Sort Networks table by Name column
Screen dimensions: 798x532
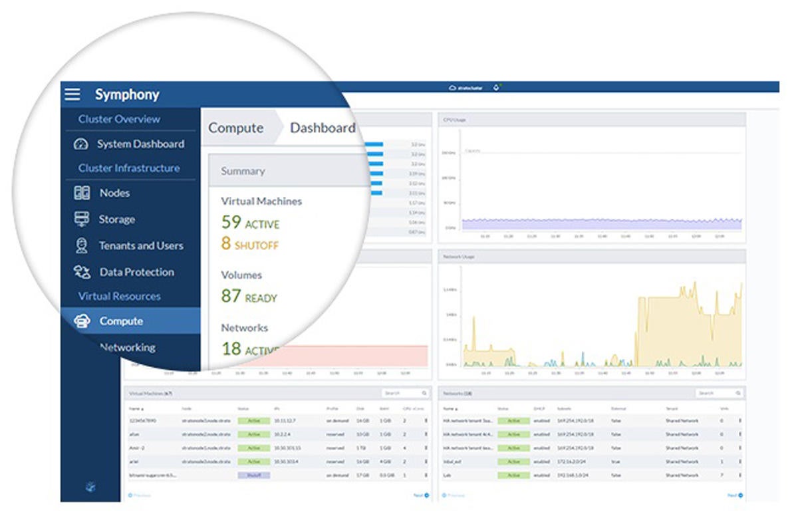[x=450, y=408]
